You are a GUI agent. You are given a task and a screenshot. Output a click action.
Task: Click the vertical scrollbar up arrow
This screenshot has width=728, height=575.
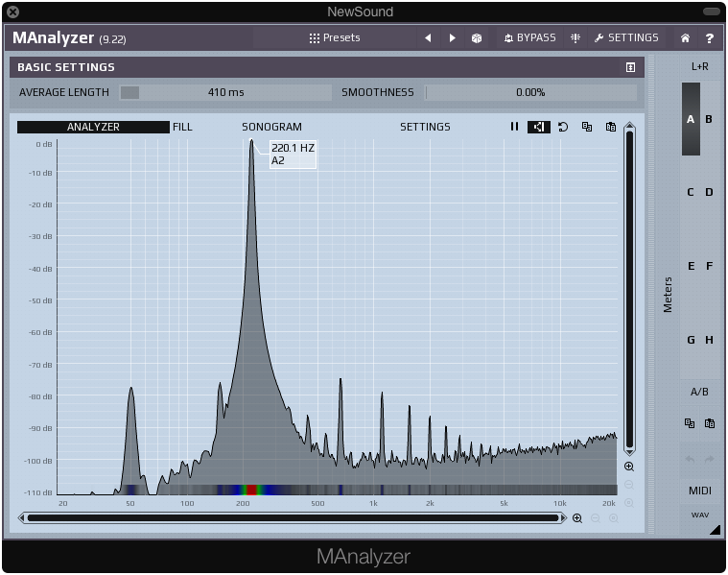pyautogui.click(x=629, y=126)
